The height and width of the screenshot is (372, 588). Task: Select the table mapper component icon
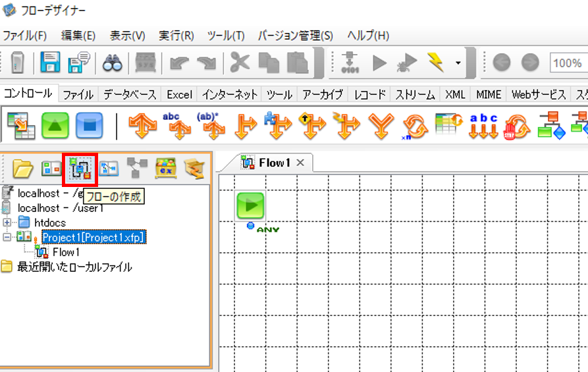click(21, 126)
